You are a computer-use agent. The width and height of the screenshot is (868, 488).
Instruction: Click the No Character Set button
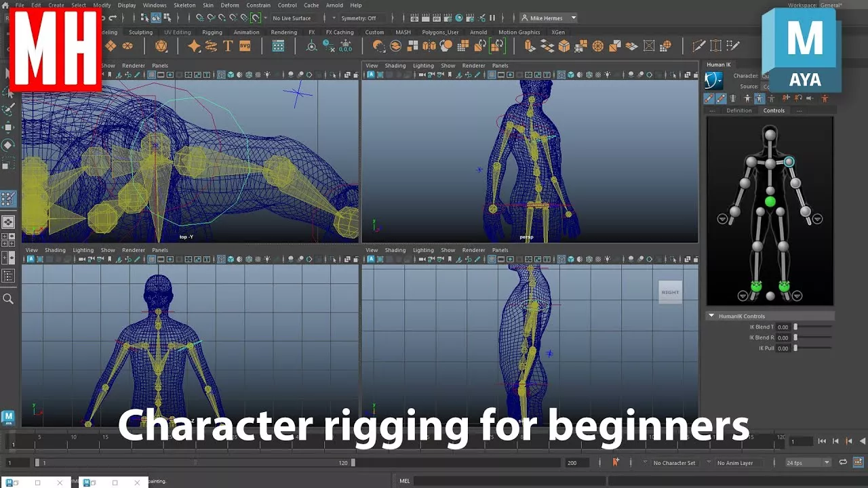pos(674,463)
